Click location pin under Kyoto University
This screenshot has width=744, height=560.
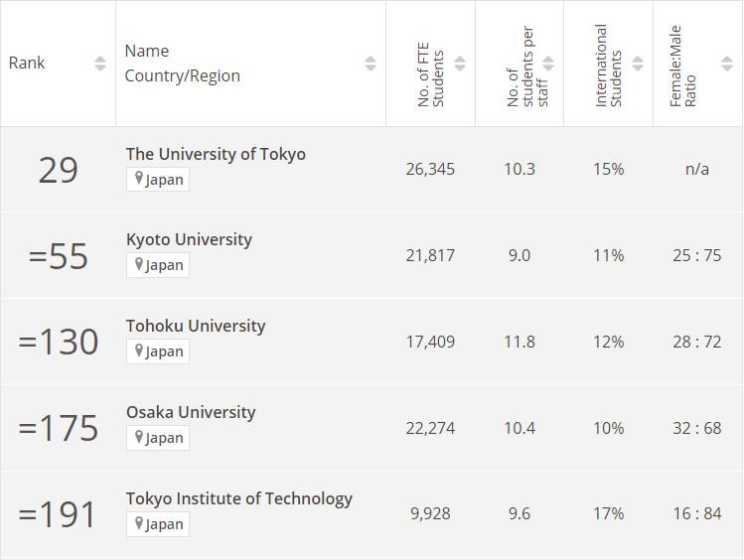tap(140, 265)
